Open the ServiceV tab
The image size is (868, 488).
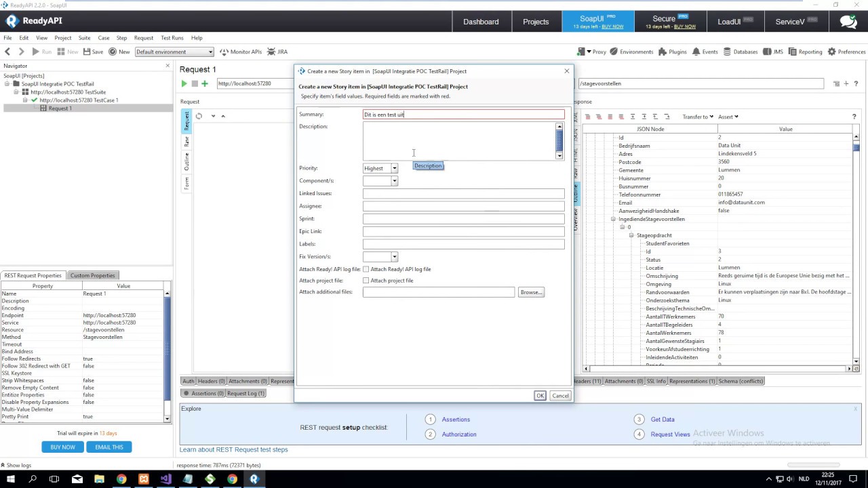tap(796, 22)
